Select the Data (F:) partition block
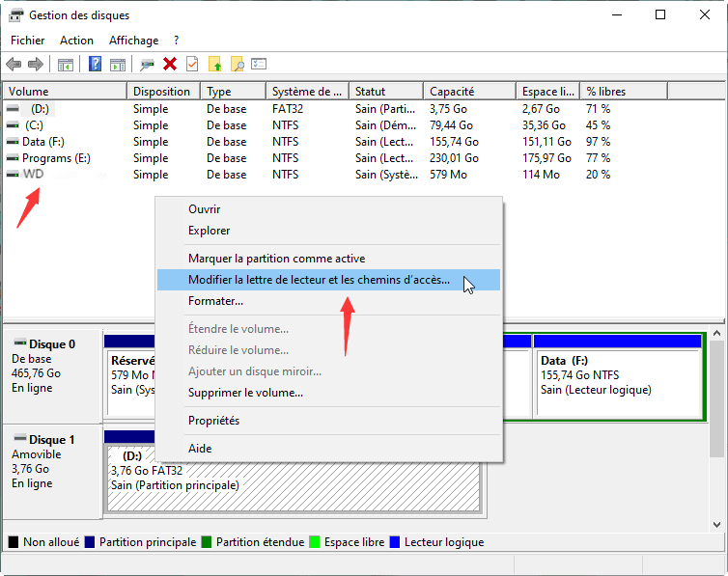 (616, 376)
